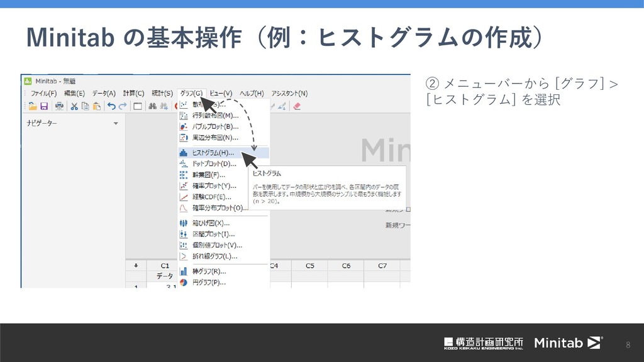
Task: Open the ファイル(F) menu
Action: [x=44, y=94]
